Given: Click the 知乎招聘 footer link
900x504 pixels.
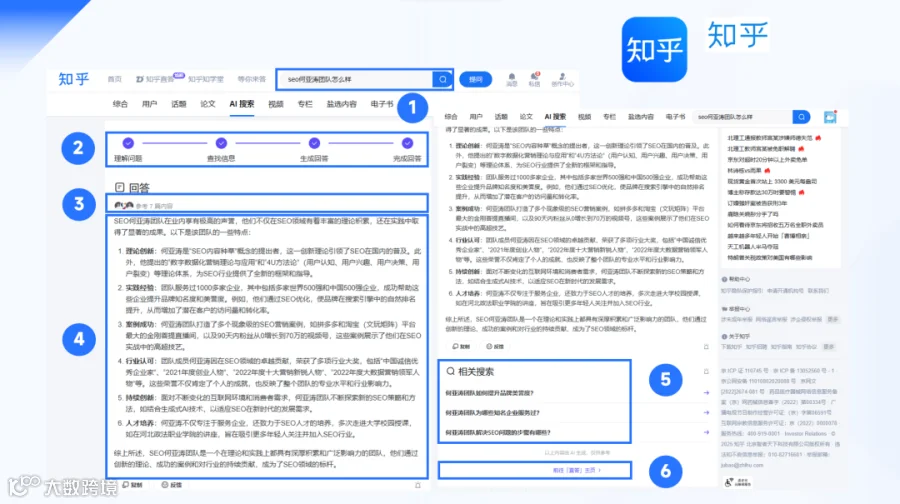Looking at the screenshot, I should pos(757,347).
